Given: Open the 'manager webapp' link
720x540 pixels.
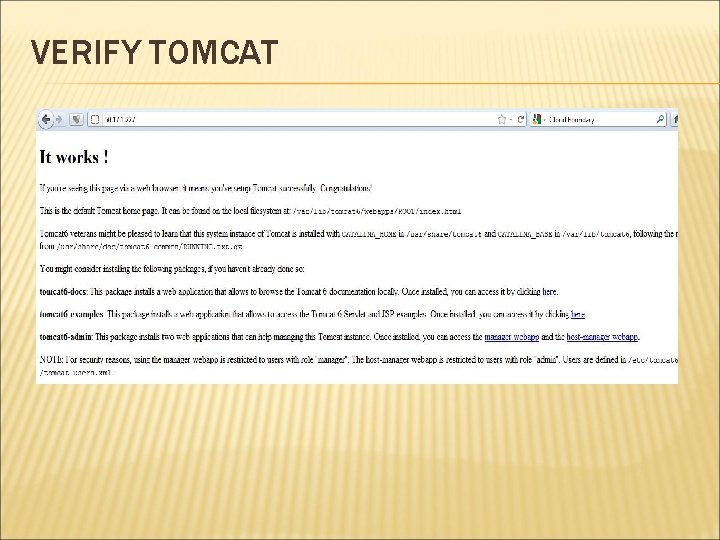Looking at the screenshot, I should coord(512,337).
